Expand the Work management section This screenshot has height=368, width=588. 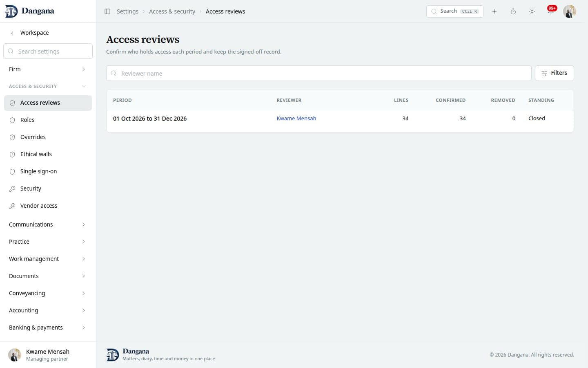(48, 259)
